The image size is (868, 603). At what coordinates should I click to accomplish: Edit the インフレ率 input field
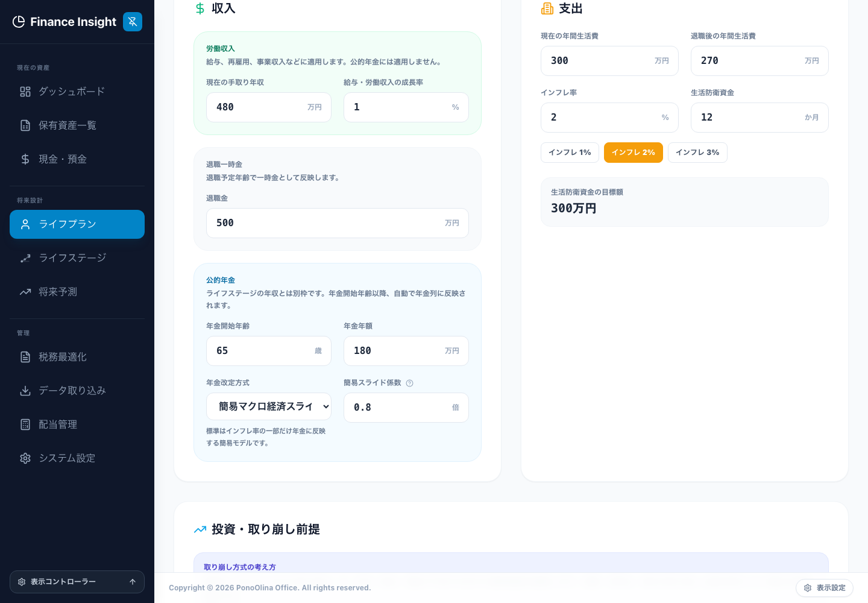click(609, 118)
